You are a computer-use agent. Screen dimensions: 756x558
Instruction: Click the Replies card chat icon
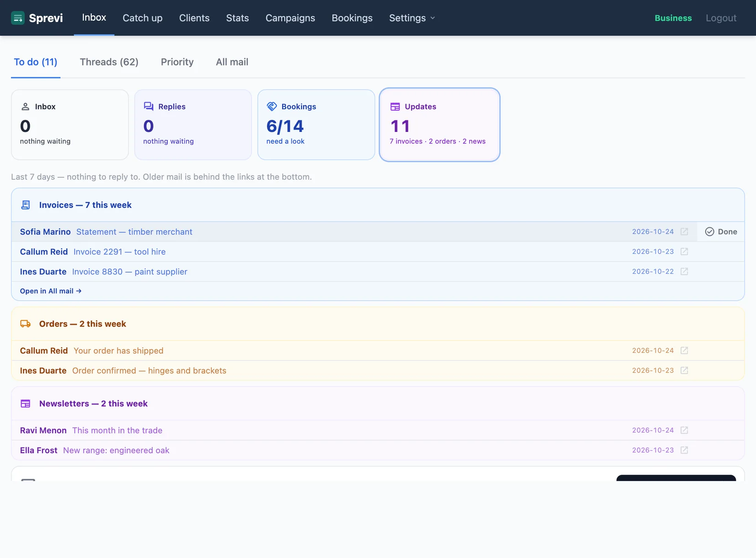tap(148, 106)
